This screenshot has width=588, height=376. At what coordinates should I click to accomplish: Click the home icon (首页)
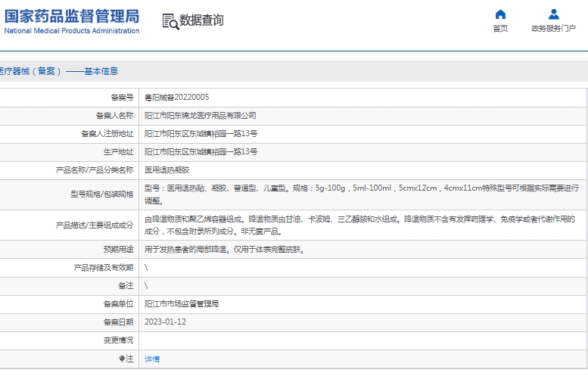[x=500, y=14]
